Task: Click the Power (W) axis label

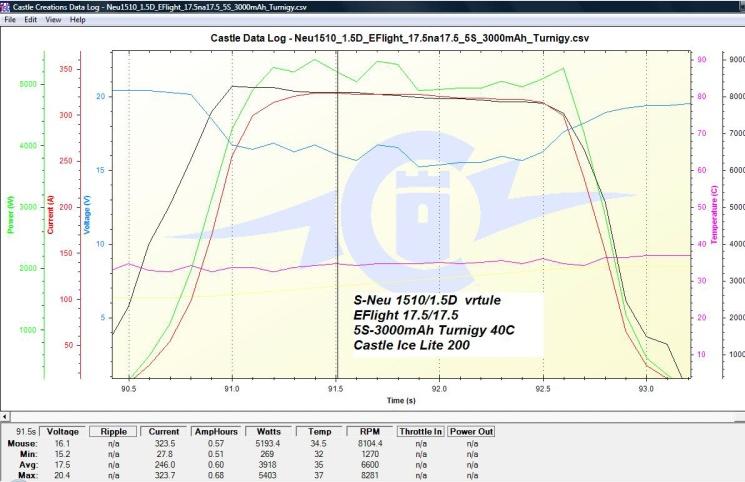Action: 10,214
